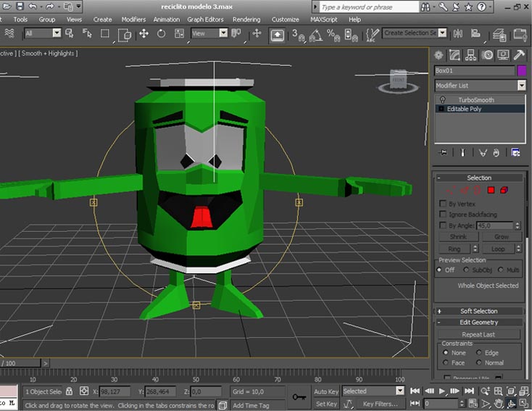Collapse the Selection rollout
532x411 pixels.
478,178
